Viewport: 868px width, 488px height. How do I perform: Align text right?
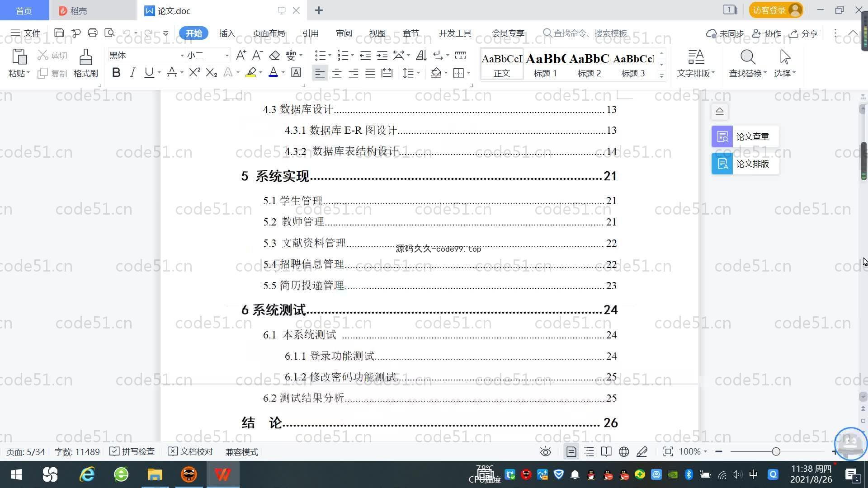[354, 73]
